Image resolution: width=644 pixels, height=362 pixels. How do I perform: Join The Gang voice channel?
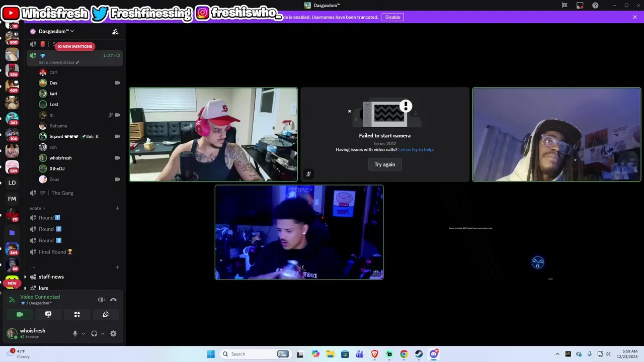pos(74,193)
